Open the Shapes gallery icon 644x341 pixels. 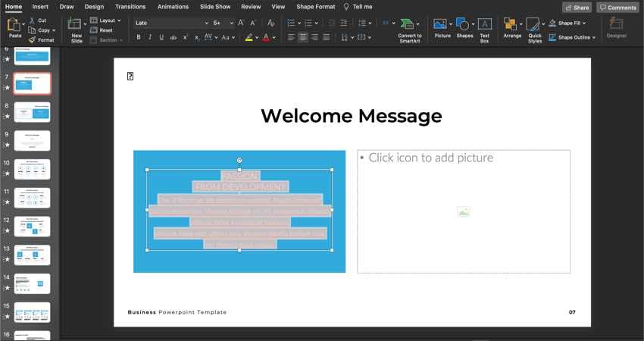pos(464,24)
